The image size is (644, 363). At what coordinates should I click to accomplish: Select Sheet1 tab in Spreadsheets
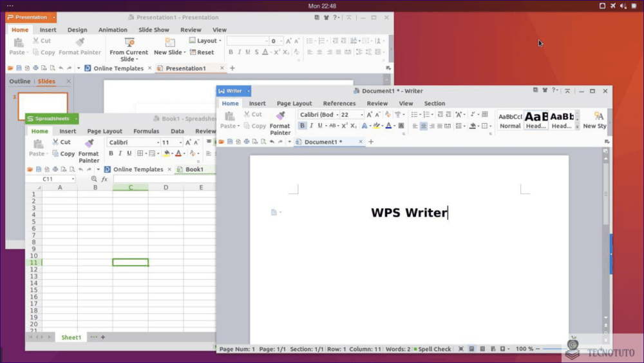pos(71,337)
